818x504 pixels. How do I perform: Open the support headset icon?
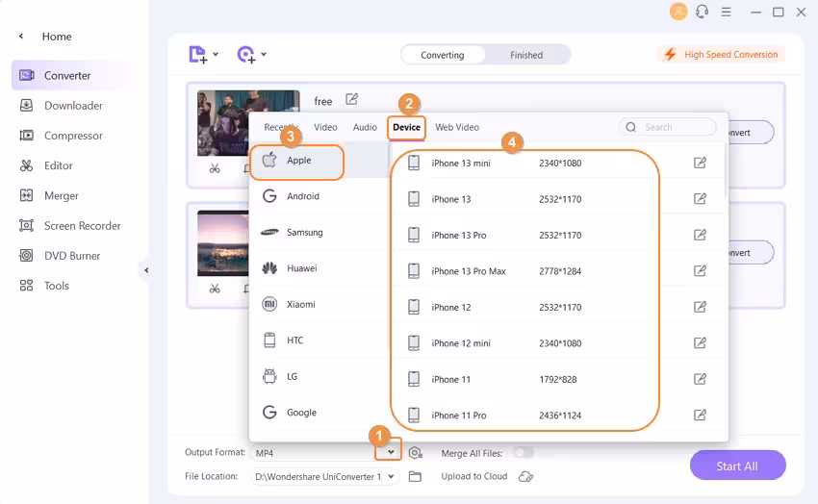coord(703,12)
